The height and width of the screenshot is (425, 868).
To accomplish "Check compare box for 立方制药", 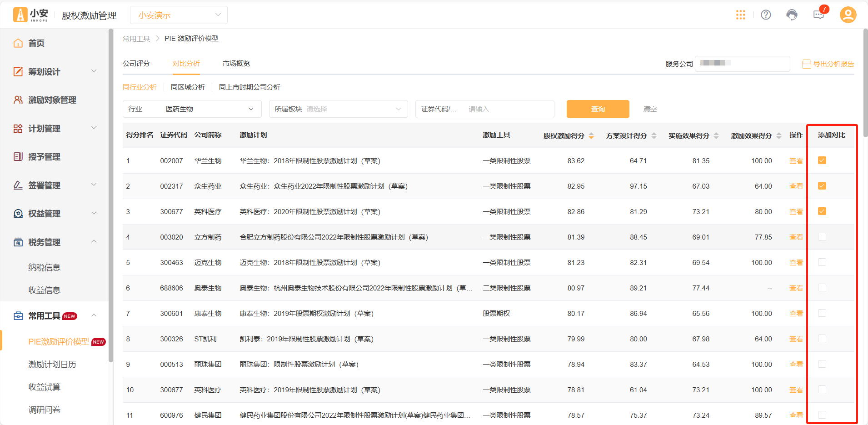I will pos(822,237).
